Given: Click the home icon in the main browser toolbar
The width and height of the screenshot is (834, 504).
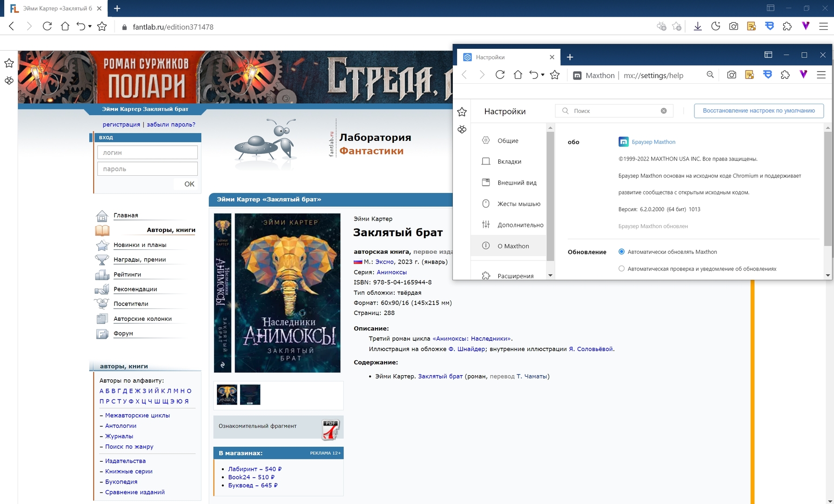Looking at the screenshot, I should point(65,27).
